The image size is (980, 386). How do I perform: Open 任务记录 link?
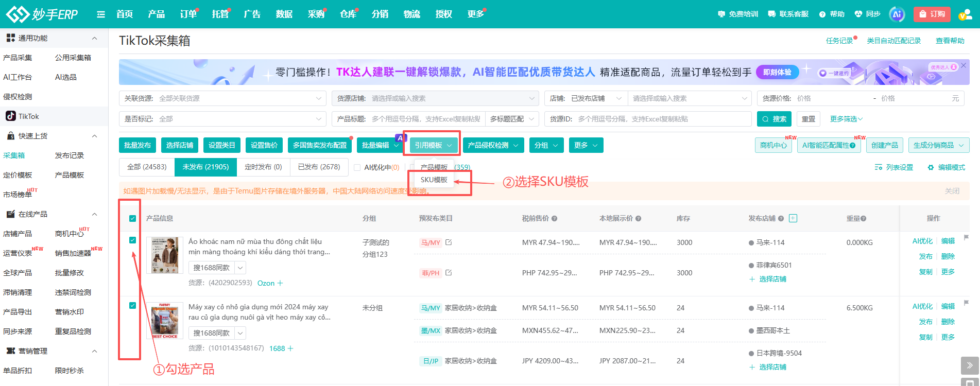coord(839,41)
